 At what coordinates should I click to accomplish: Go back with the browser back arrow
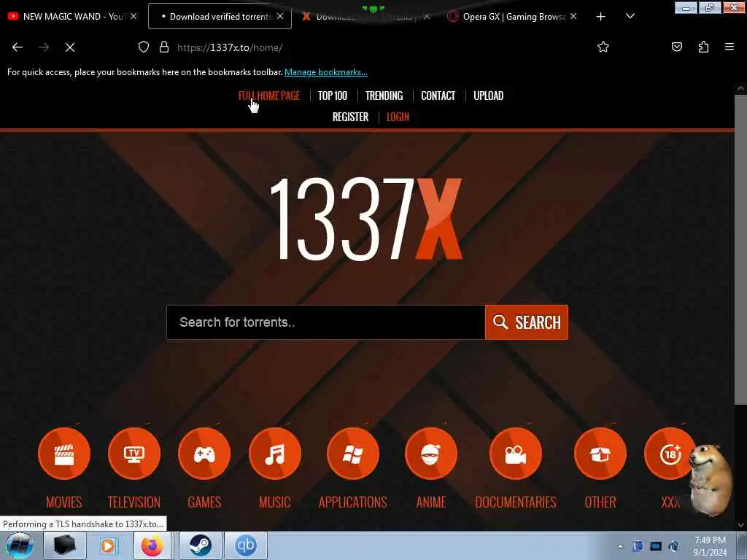click(x=18, y=47)
